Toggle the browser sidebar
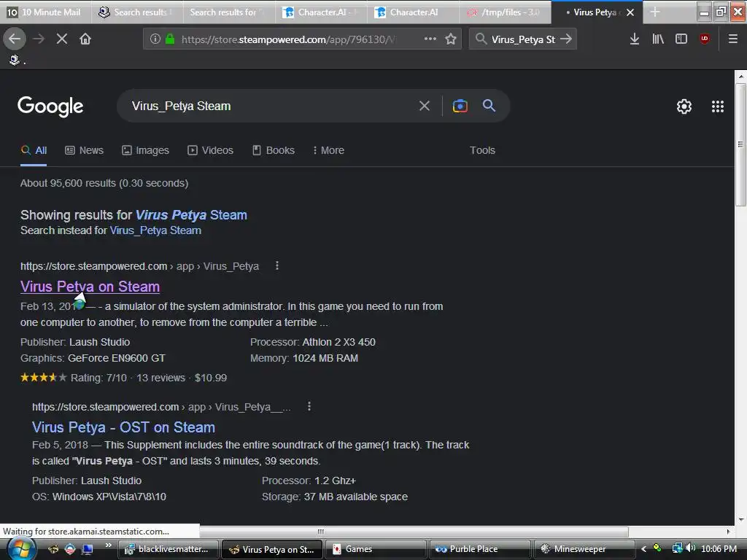This screenshot has width=747, height=560. click(681, 39)
